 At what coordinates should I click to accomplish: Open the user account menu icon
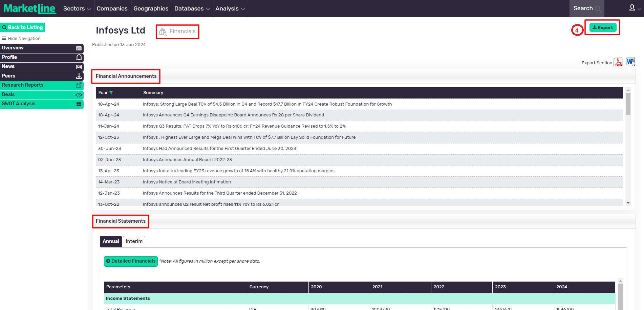pyautogui.click(x=635, y=8)
